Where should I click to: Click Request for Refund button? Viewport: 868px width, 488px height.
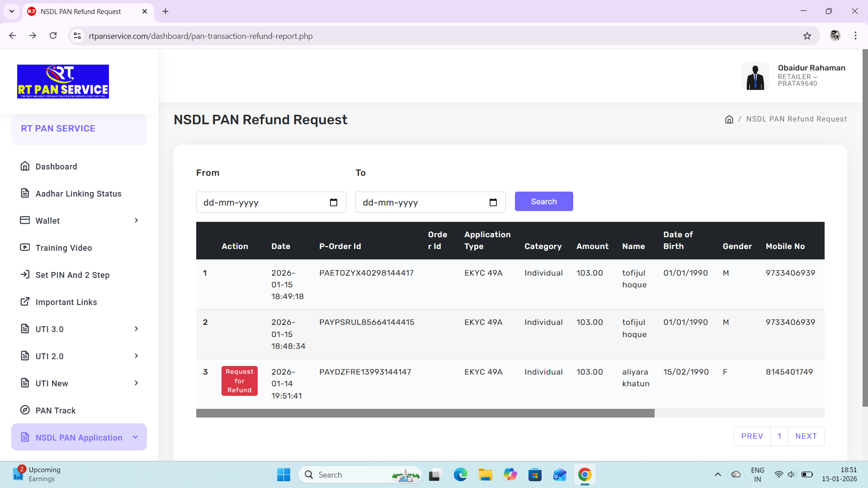tap(239, 381)
